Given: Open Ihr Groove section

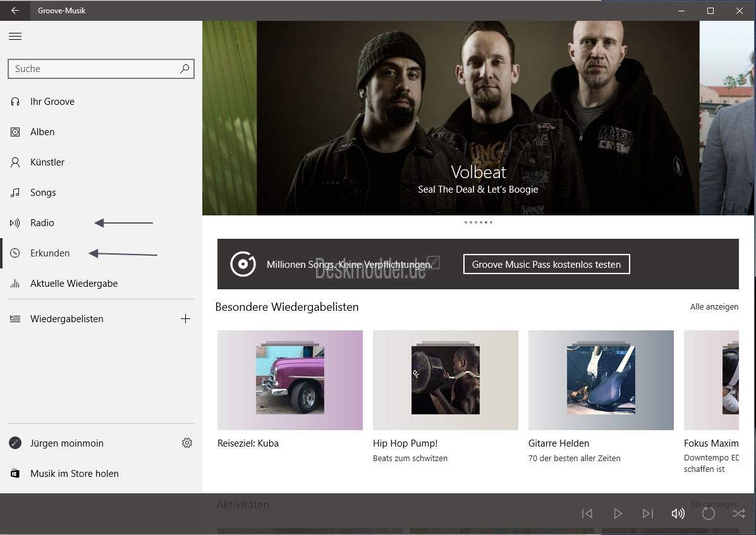Looking at the screenshot, I should pos(101,102).
